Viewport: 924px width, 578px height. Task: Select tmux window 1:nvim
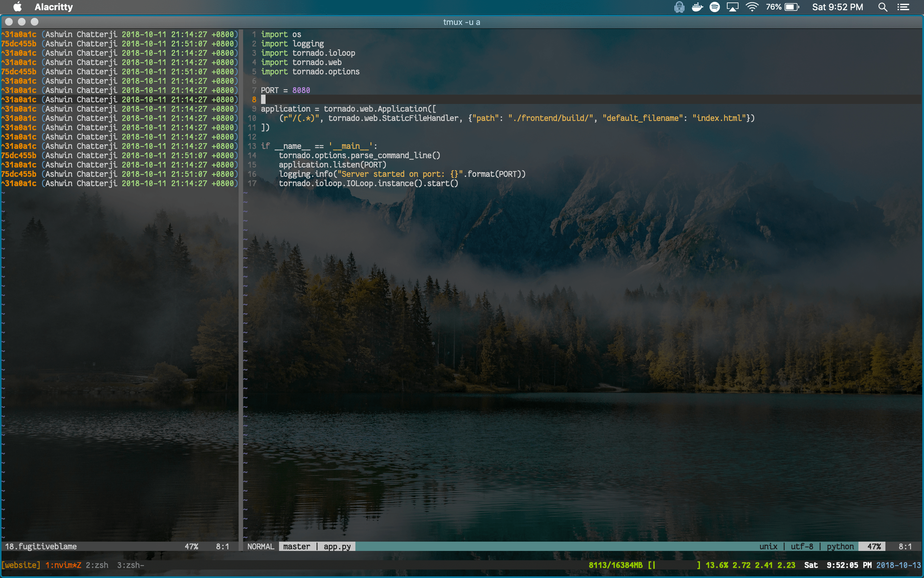(x=63, y=565)
